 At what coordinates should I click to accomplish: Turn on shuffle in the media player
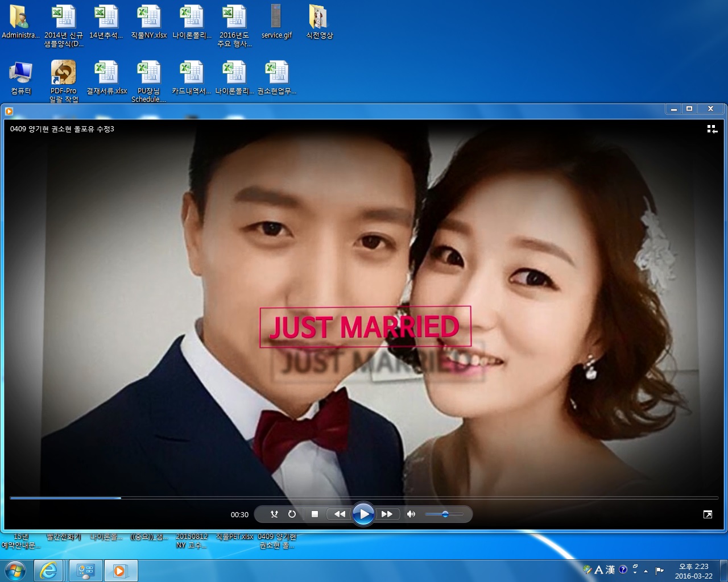[274, 514]
